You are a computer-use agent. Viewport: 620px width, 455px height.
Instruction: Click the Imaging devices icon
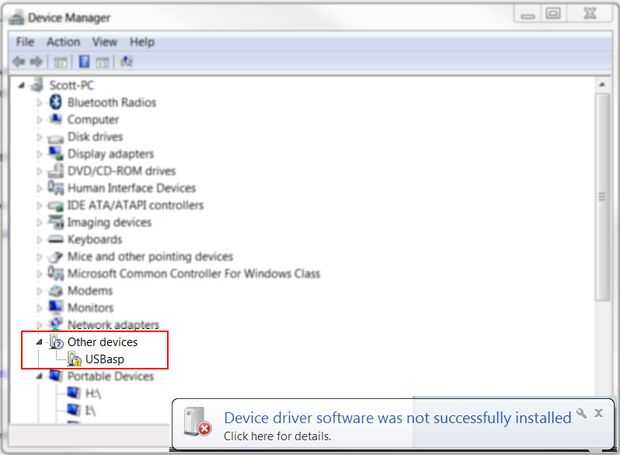click(x=56, y=222)
